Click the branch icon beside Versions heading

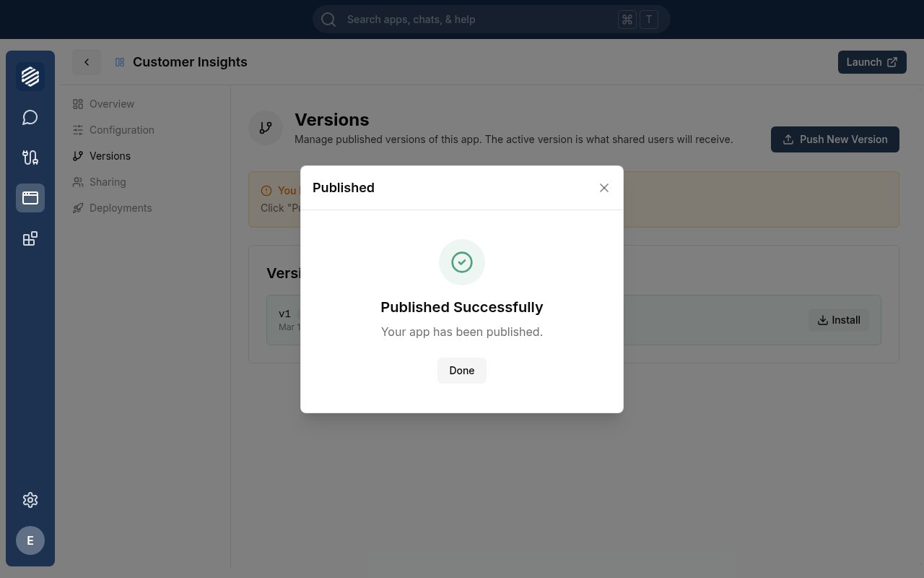pos(266,128)
